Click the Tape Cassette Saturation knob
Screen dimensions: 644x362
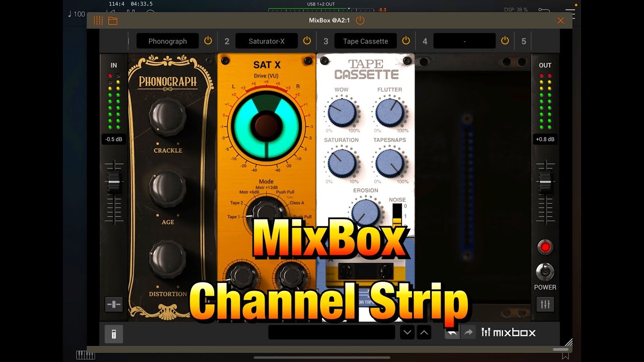(x=342, y=162)
